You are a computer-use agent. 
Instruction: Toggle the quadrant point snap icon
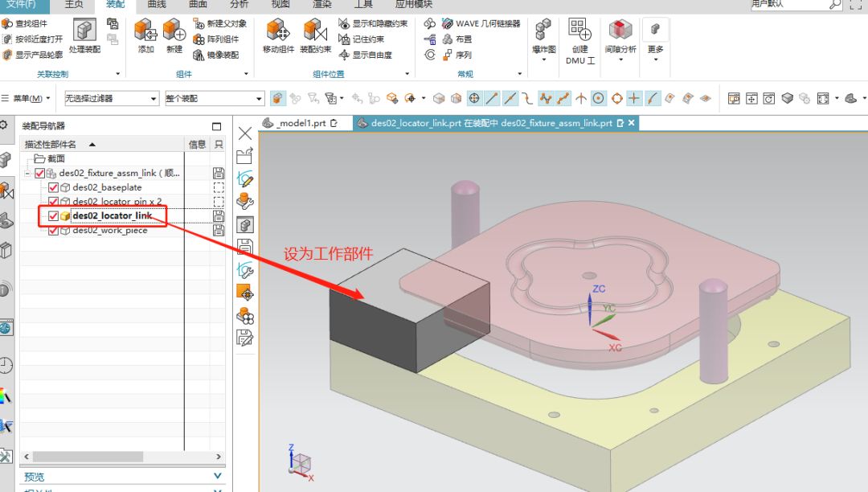(x=616, y=99)
